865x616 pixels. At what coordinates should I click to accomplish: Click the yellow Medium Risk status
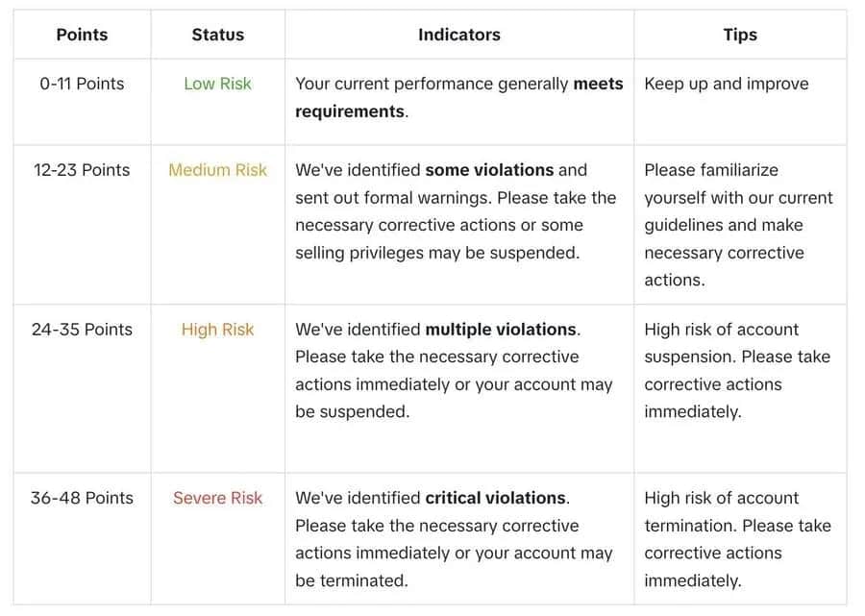[217, 170]
